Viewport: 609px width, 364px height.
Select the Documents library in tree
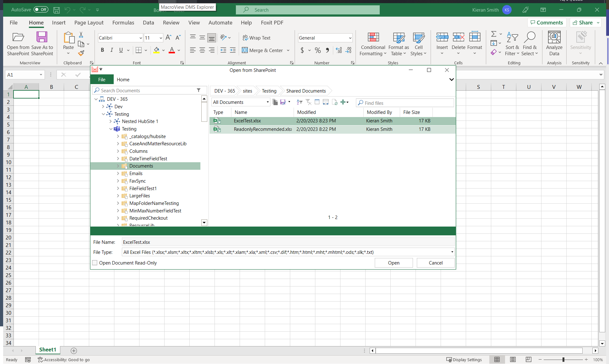click(145, 166)
